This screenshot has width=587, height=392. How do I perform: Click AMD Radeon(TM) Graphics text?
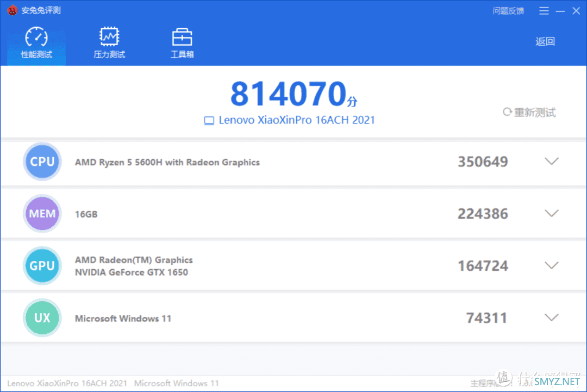134,260
